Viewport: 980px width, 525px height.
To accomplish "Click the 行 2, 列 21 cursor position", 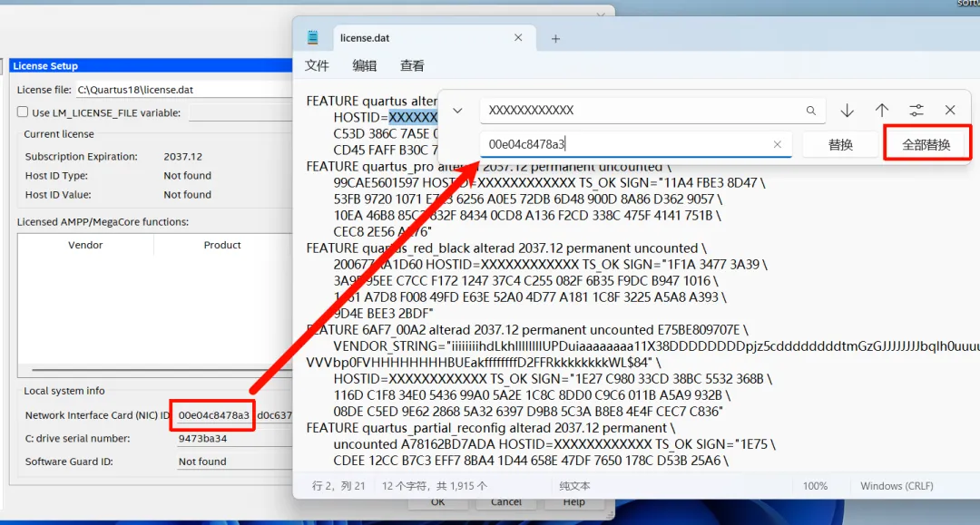I will (x=338, y=486).
